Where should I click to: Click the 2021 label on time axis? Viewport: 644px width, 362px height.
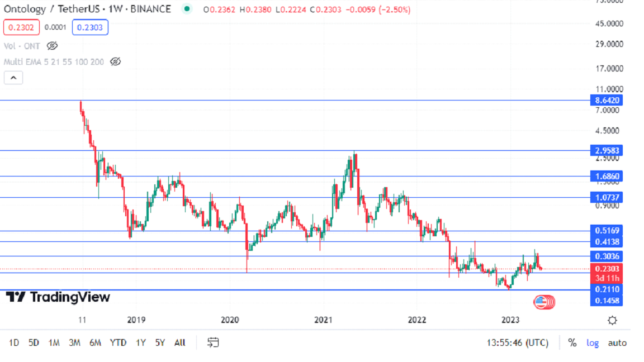[323, 320]
